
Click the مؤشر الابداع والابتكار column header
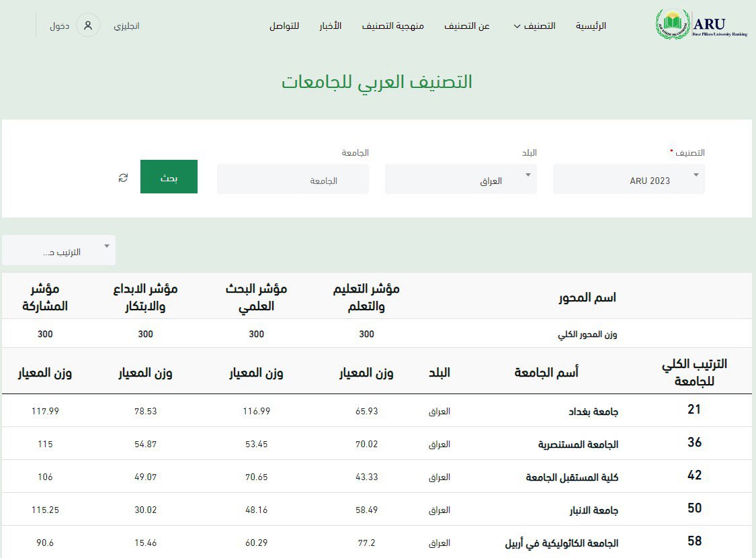point(145,297)
